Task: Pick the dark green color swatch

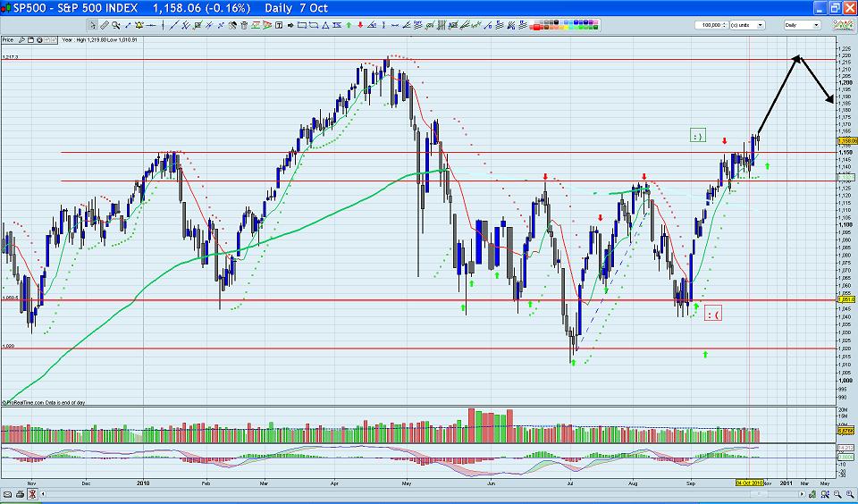Action: [595, 28]
